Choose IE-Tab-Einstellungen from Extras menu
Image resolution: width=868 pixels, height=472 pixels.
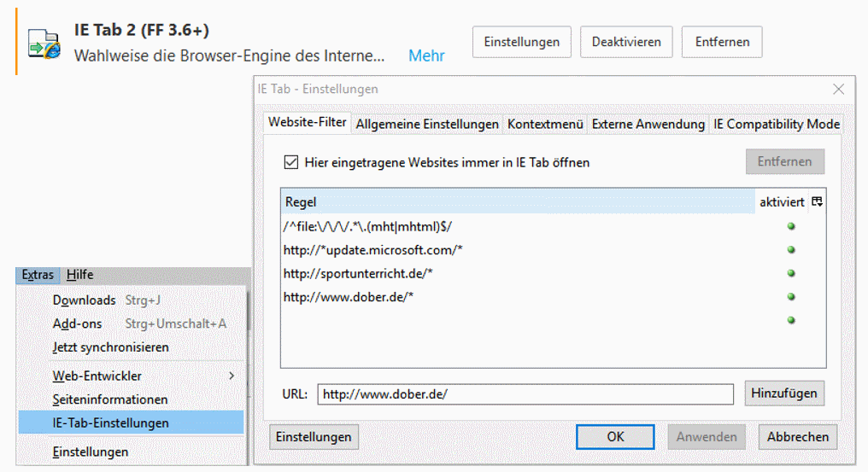click(110, 422)
